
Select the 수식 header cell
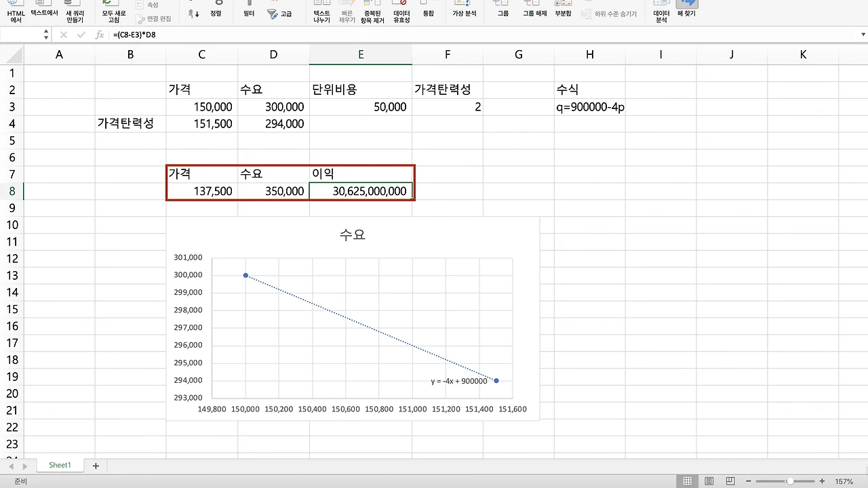pyautogui.click(x=590, y=89)
